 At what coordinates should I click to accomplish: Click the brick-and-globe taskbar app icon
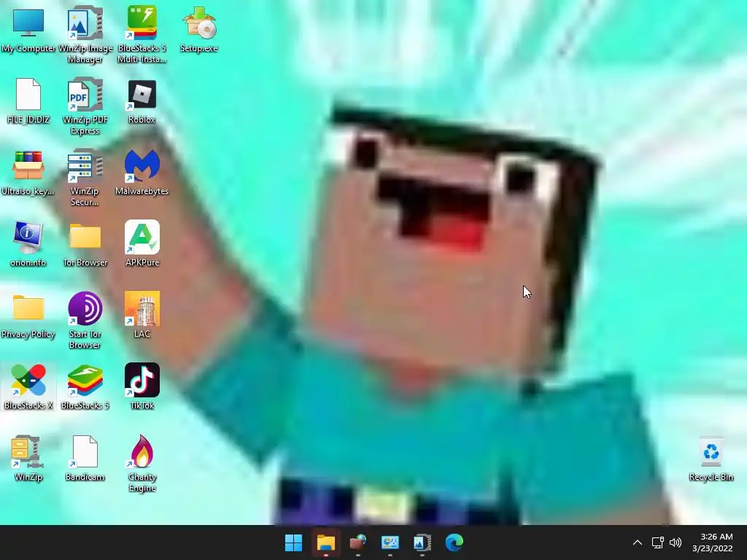pyautogui.click(x=357, y=542)
